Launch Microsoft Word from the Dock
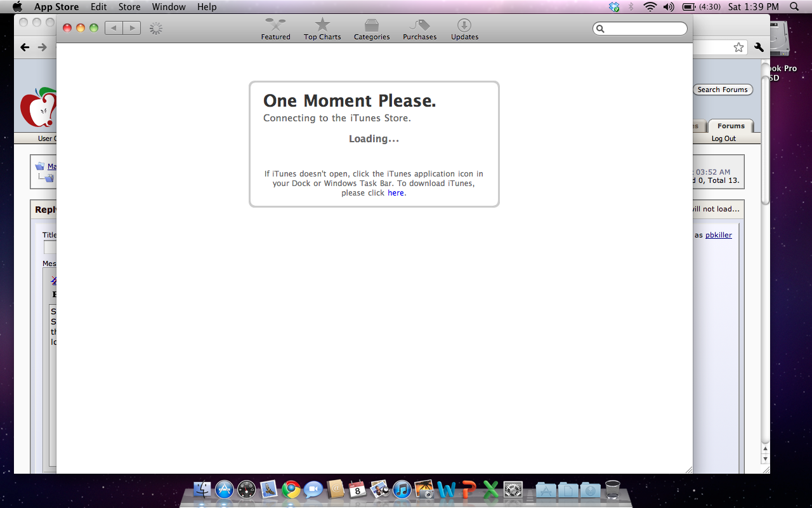This screenshot has width=812, height=508. 447,490
